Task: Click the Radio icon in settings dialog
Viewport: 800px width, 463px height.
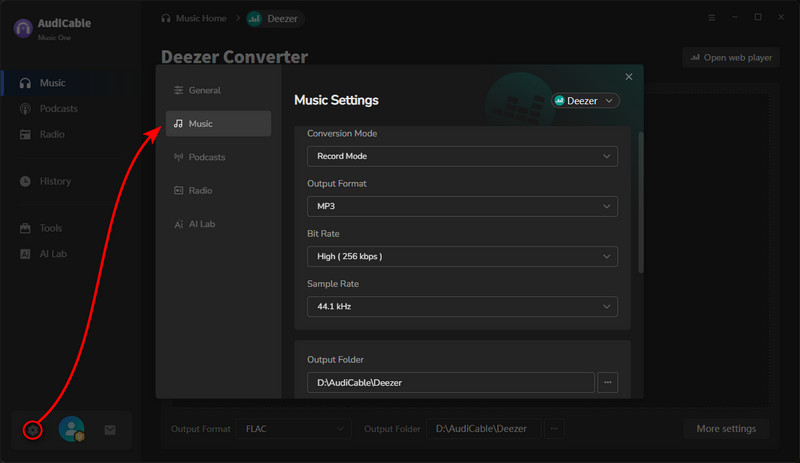Action: coord(179,190)
